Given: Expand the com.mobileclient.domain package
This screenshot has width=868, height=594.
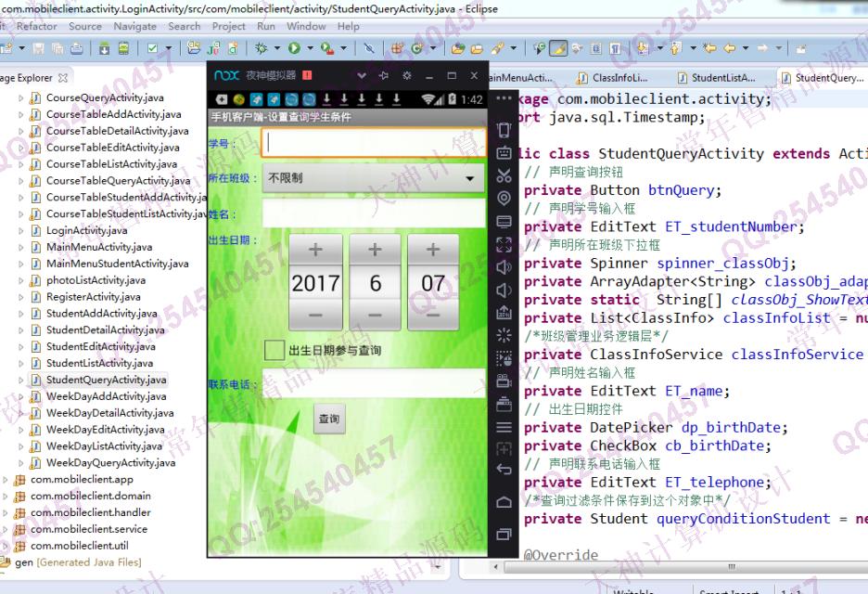Looking at the screenshot, I should [x=6, y=497].
